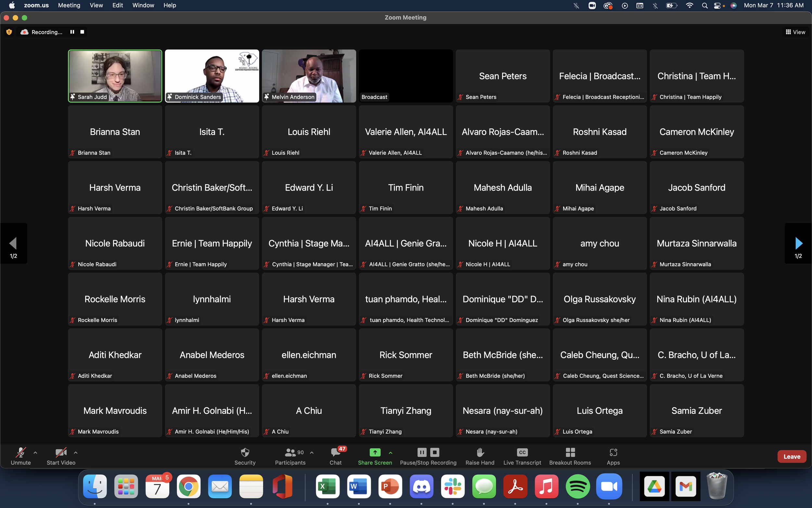Open Launchpad from the Dock
Screen dimensions: 812x508
point(126,486)
